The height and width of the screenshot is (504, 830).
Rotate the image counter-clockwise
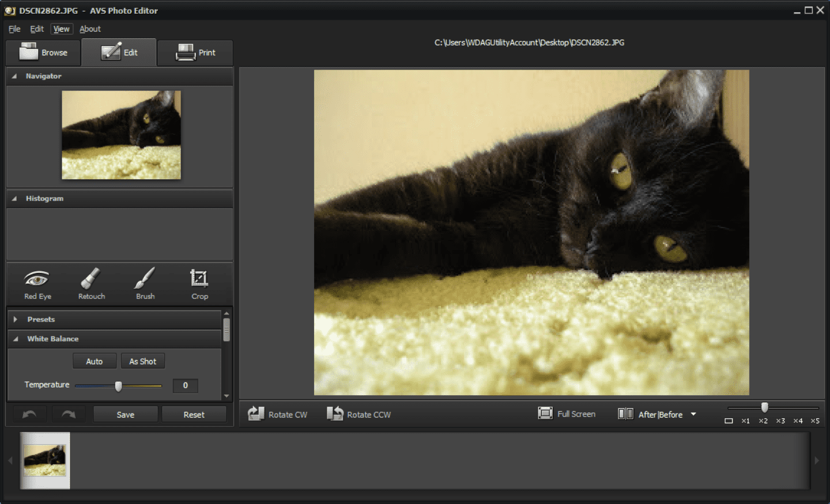(359, 414)
